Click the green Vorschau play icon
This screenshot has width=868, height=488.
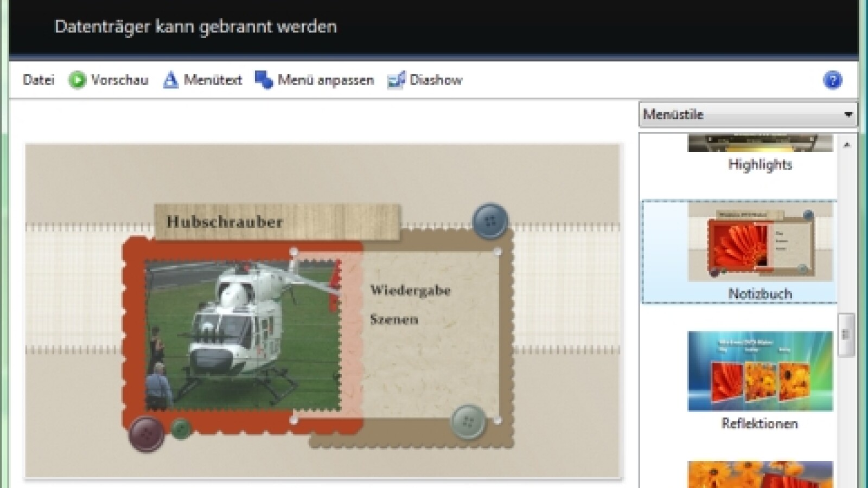point(76,80)
